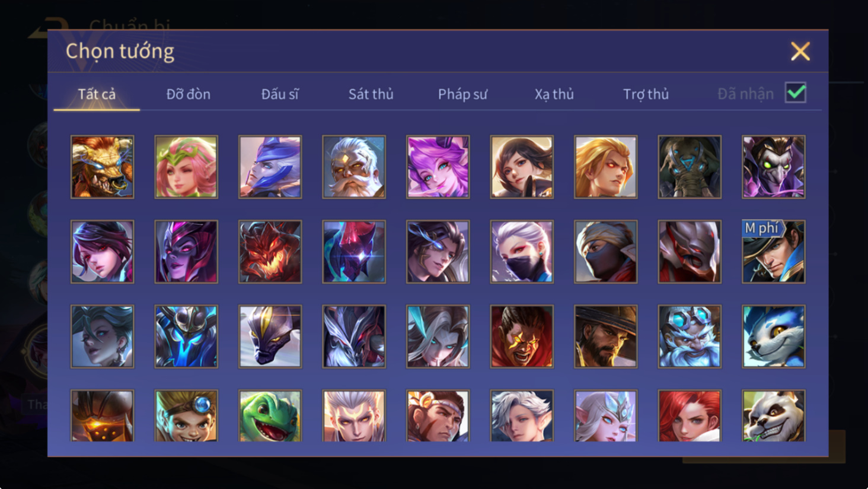This screenshot has width=868, height=489.
Task: Toggle the Đã nhận checkbox
Action: tap(795, 93)
